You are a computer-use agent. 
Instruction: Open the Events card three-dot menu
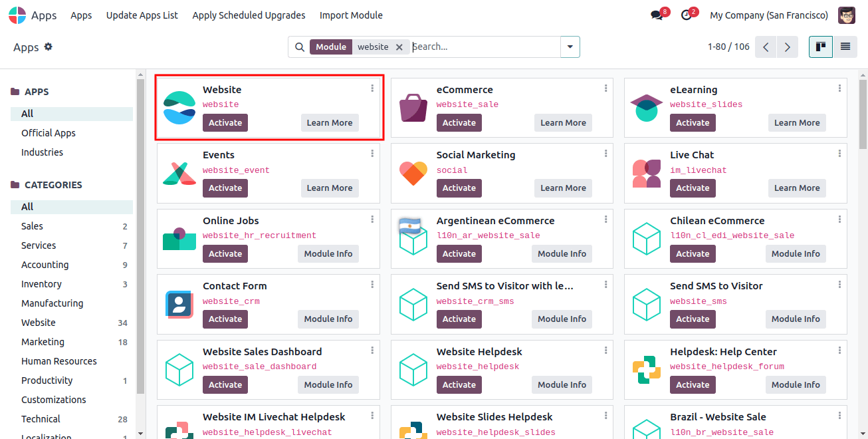click(372, 153)
